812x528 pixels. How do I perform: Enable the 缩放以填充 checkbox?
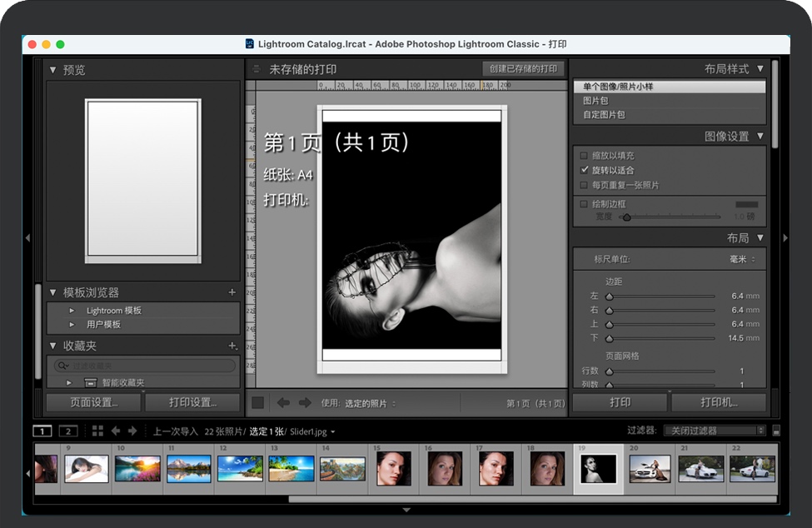click(x=584, y=156)
